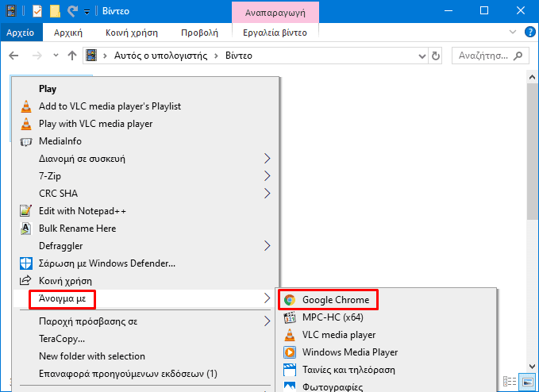The image size is (539, 392).
Task: Click the blue help question mark icon
Action: [529, 33]
